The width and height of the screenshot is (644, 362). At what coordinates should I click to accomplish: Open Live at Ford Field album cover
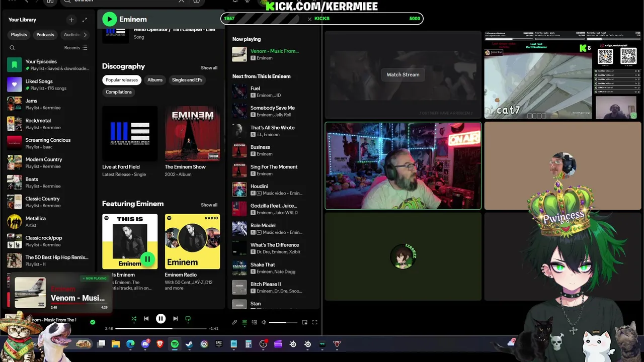click(x=130, y=133)
